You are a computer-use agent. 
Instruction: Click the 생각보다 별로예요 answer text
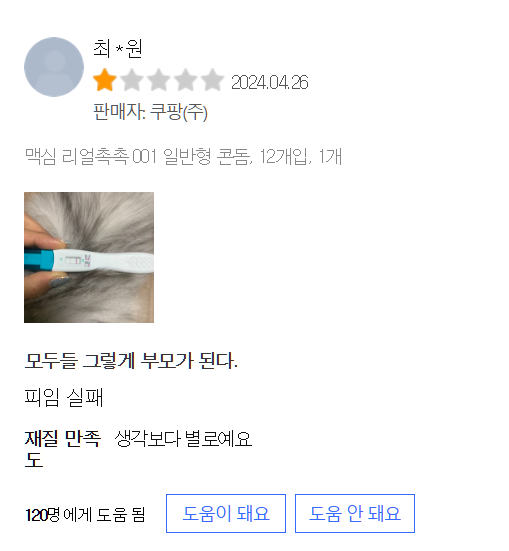pos(183,439)
